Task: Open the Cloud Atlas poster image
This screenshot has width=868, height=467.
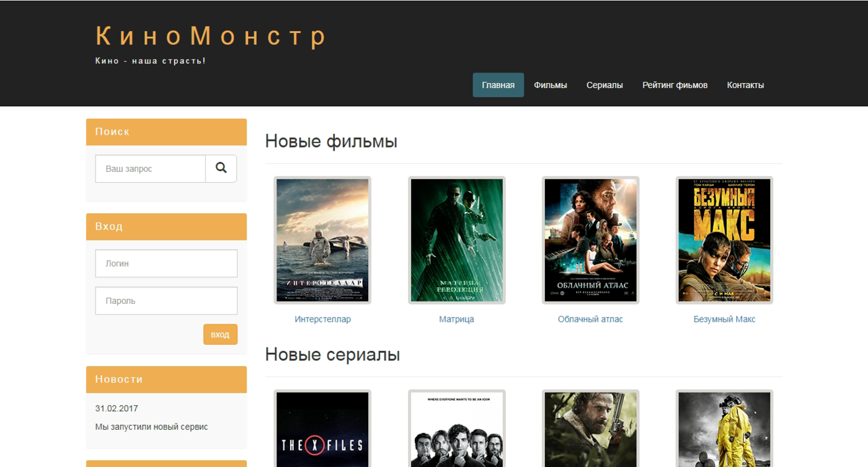Action: [590, 240]
